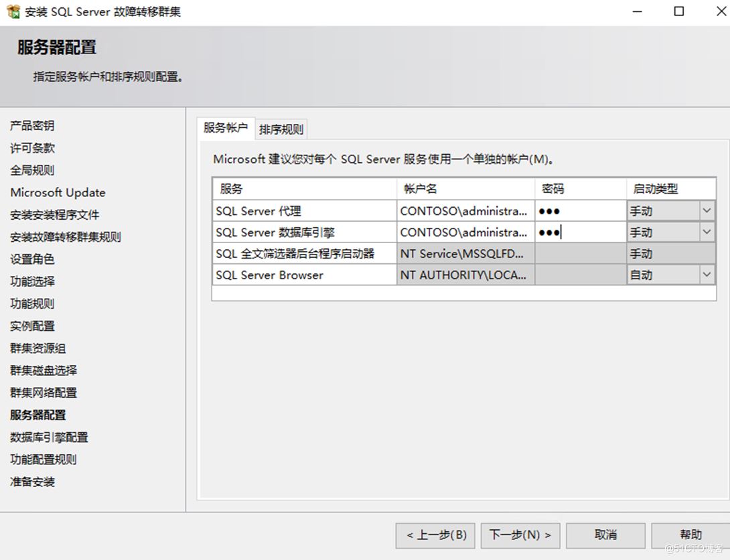Select 许可条款 in the left sidebar

pyautogui.click(x=29, y=147)
